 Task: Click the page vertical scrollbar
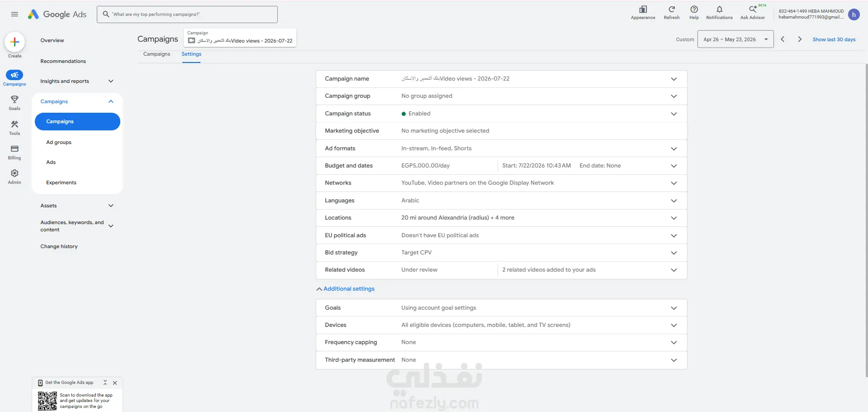[x=866, y=220]
